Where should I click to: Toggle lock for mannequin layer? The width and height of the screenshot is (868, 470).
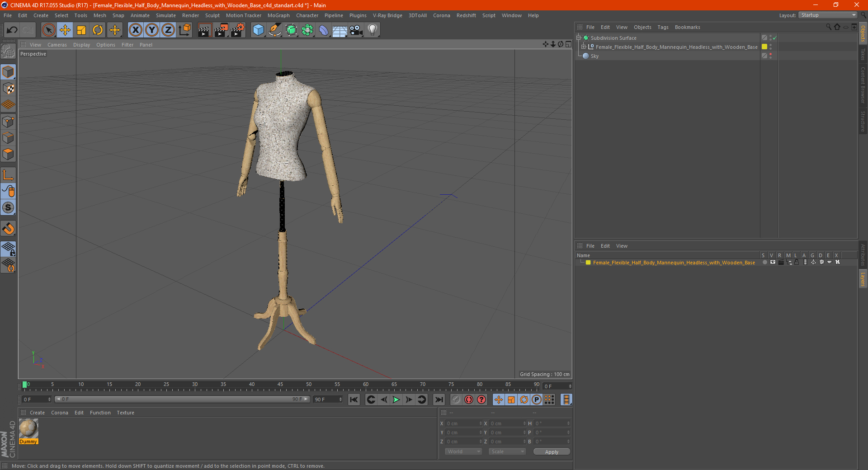pyautogui.click(x=797, y=262)
